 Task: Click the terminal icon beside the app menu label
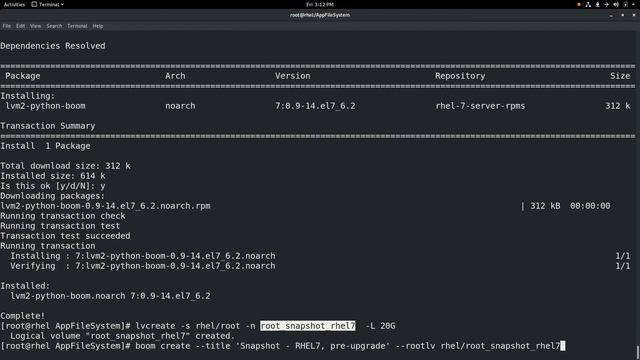[x=34, y=4]
